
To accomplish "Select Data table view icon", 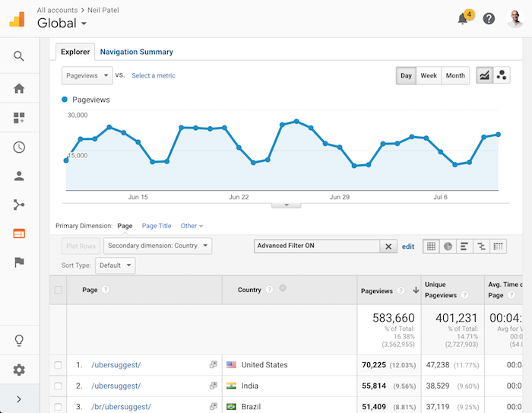I will pos(431,246).
